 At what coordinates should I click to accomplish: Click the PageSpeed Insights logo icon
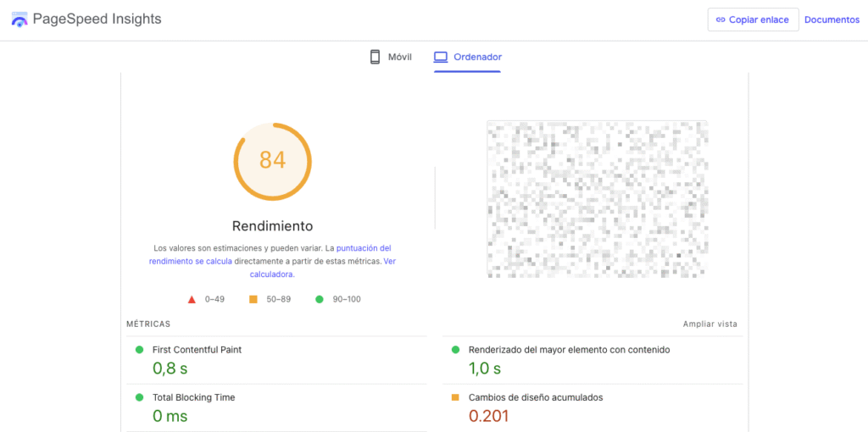pyautogui.click(x=19, y=19)
